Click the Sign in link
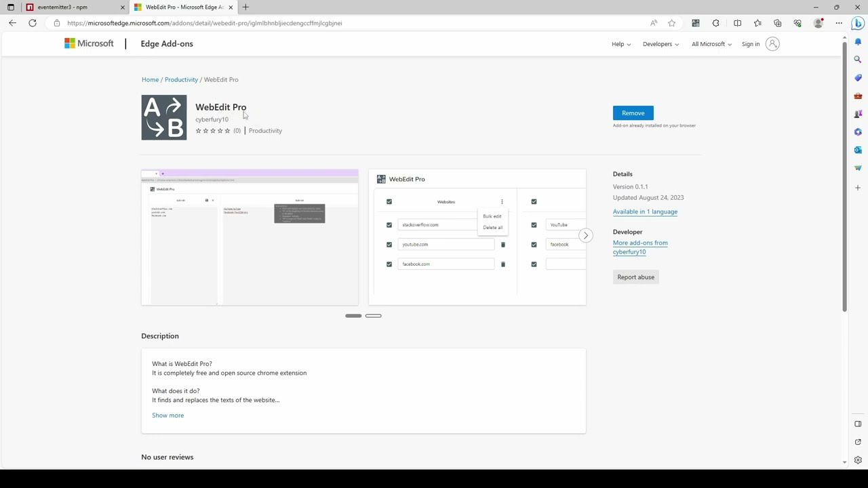Image resolution: width=868 pixels, height=488 pixels. (751, 44)
